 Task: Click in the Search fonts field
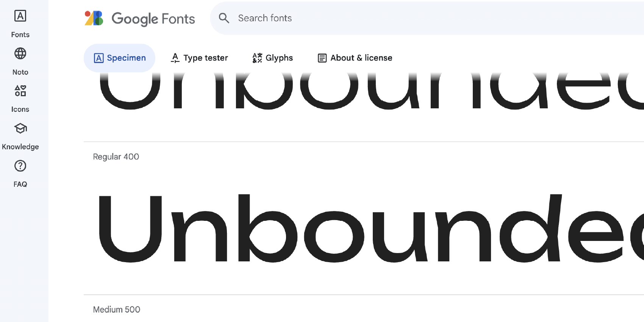pos(427,18)
